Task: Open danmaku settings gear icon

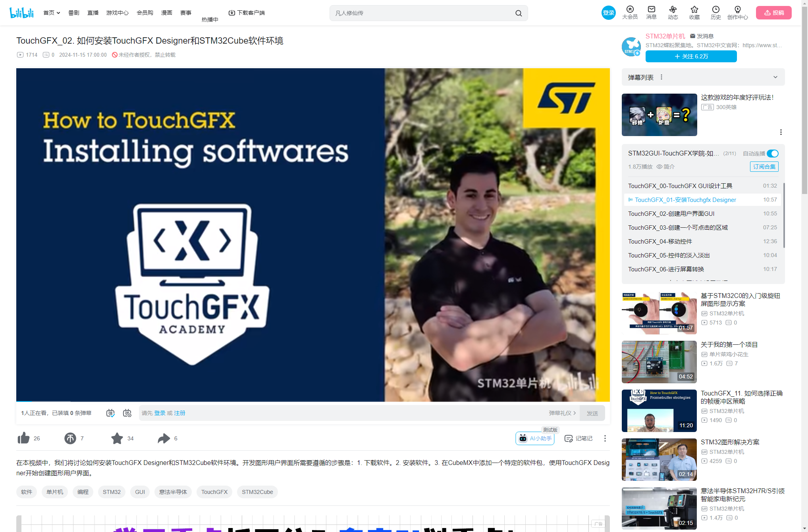Action: point(127,413)
